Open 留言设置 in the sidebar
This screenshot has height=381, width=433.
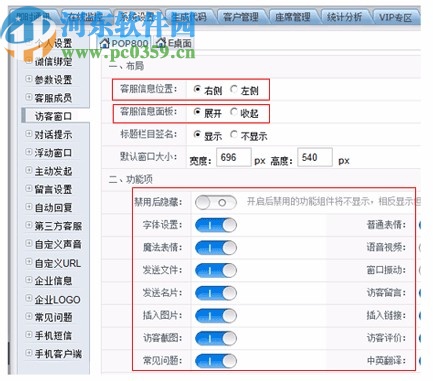click(53, 190)
